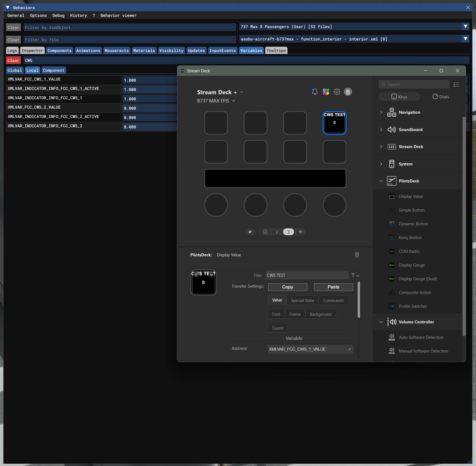Switch to the Background tab

tap(321, 314)
